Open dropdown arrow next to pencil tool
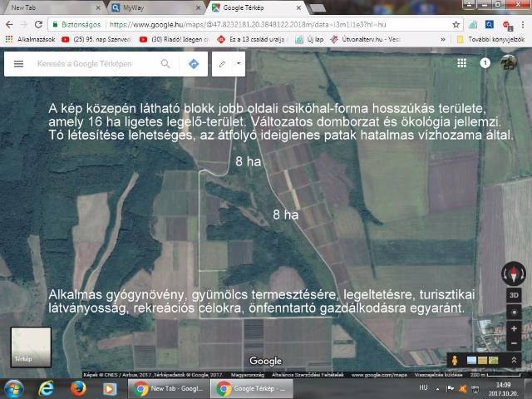The width and height of the screenshot is (532, 399). point(239,63)
